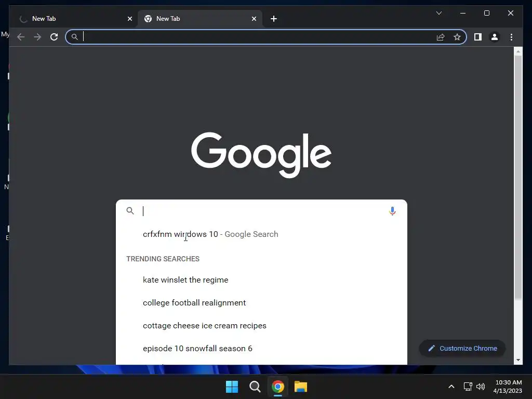This screenshot has height=399, width=532.
Task: Open the Chrome profile avatar menu
Action: tap(495, 37)
